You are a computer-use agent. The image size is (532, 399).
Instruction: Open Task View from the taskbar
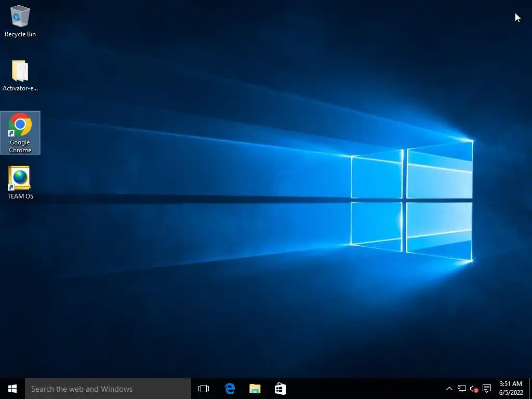coord(204,389)
